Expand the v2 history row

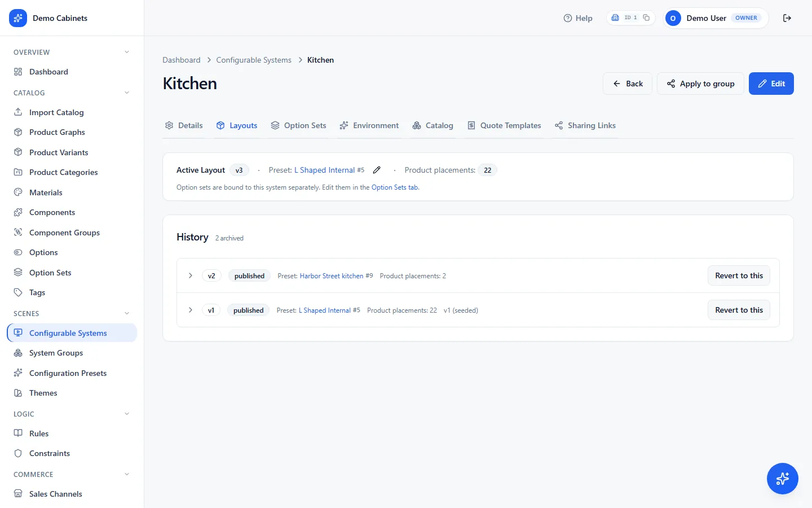tap(191, 275)
